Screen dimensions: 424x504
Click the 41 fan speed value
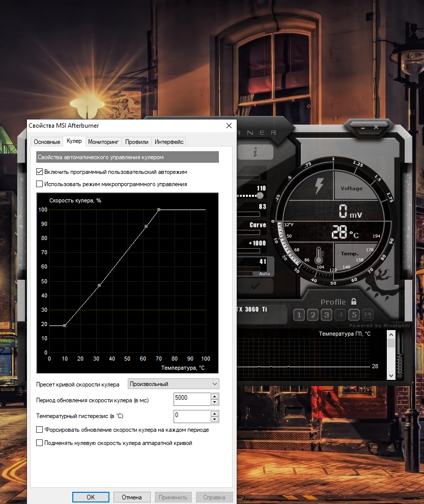pyautogui.click(x=263, y=261)
